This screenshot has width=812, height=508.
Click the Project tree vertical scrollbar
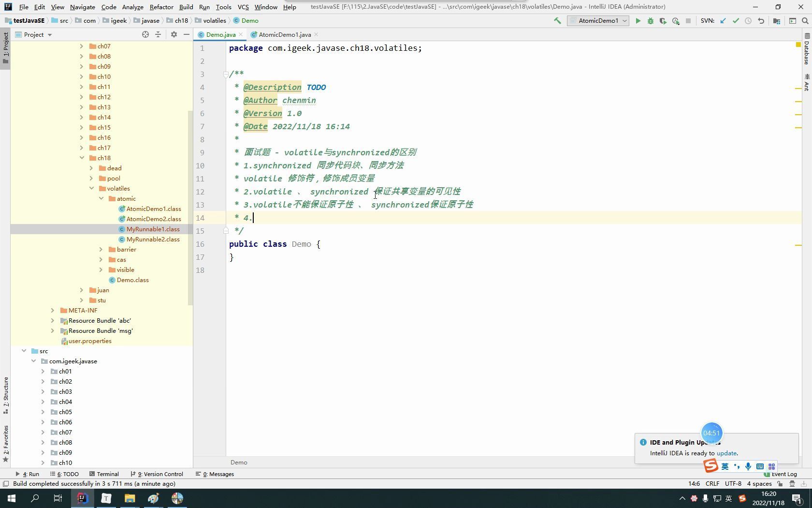[x=190, y=208]
